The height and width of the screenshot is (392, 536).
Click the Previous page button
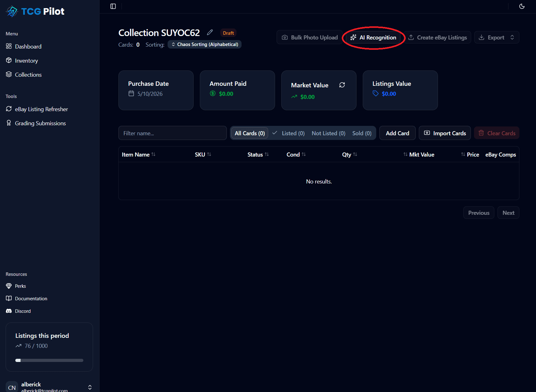click(x=479, y=213)
